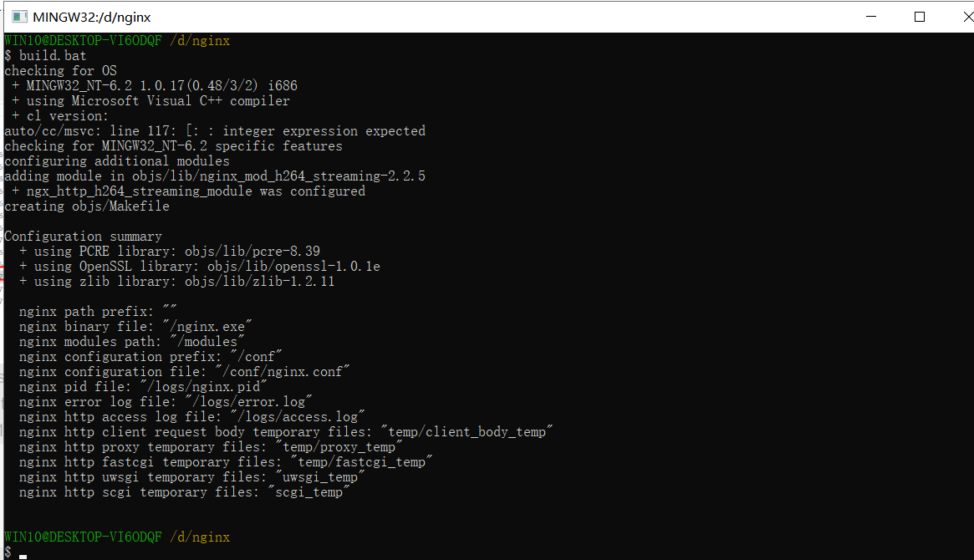Select the /conf/nginx.conf configuration file path
This screenshot has width=974, height=560.
(x=284, y=371)
